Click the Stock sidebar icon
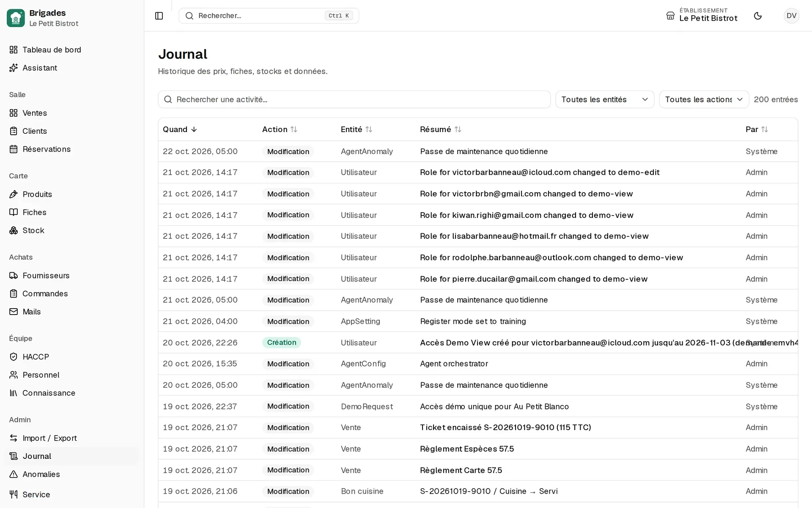 [14, 230]
